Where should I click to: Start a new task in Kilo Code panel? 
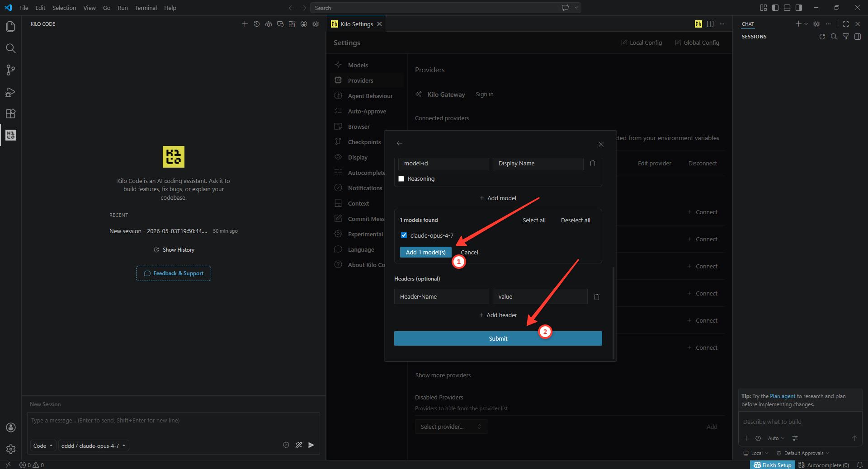tap(245, 24)
